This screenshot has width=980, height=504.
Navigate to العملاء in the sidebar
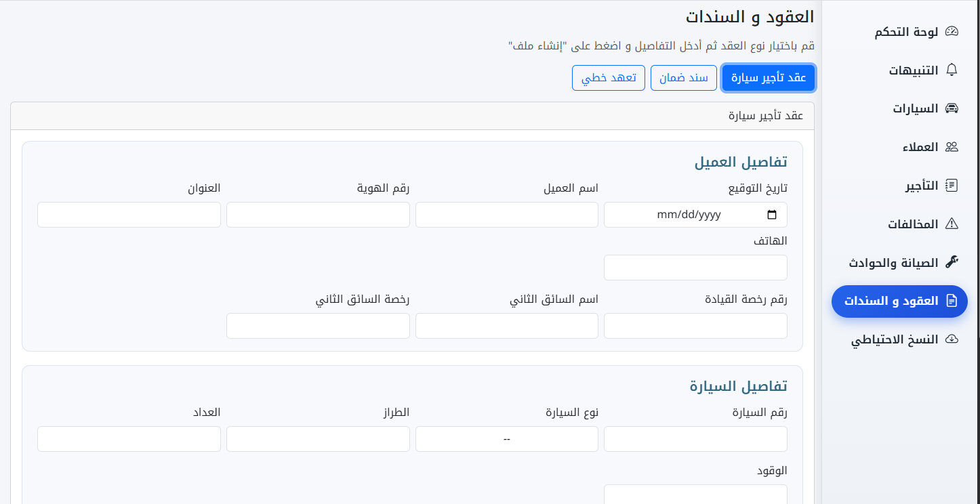pos(899,147)
